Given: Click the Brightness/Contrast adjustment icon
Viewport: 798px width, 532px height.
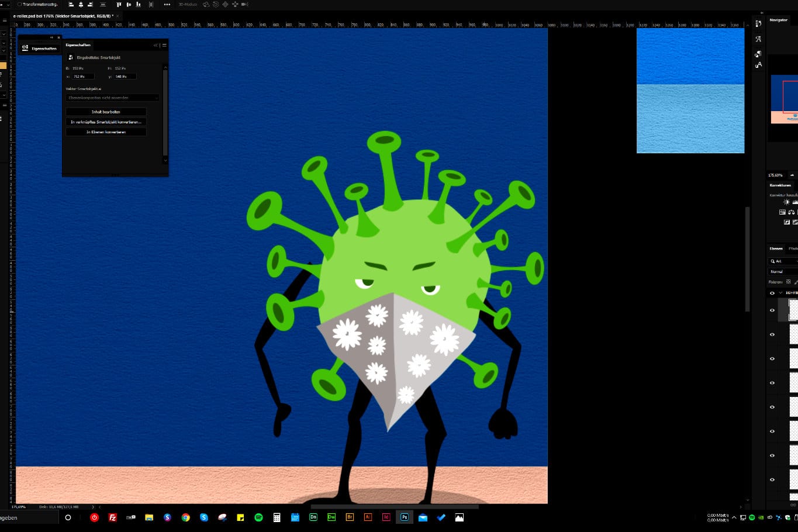Looking at the screenshot, I should click(x=786, y=202).
